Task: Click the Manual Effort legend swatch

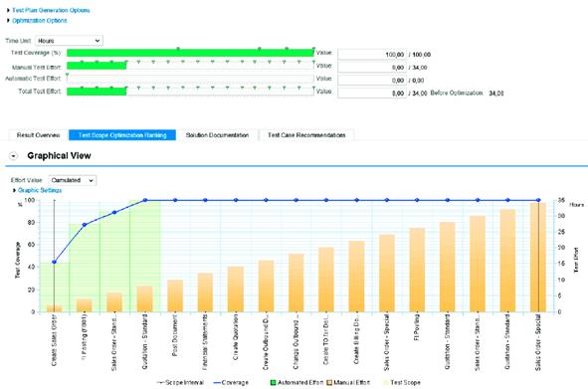Action: click(329, 383)
